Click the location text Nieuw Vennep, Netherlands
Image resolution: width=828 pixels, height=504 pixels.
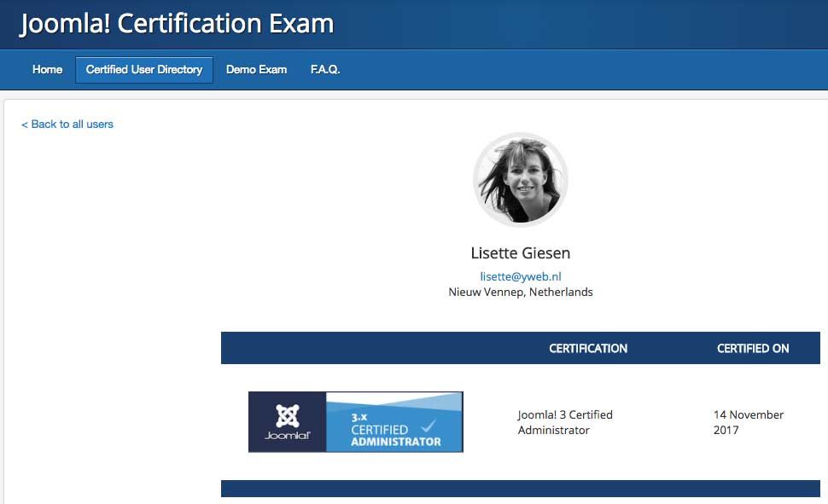520,292
